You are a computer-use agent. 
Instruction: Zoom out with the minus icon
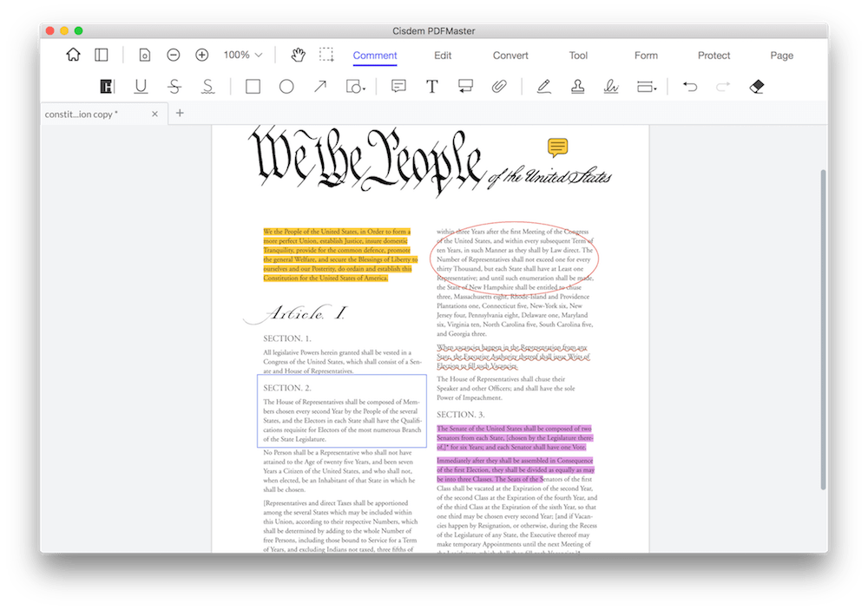(x=174, y=55)
